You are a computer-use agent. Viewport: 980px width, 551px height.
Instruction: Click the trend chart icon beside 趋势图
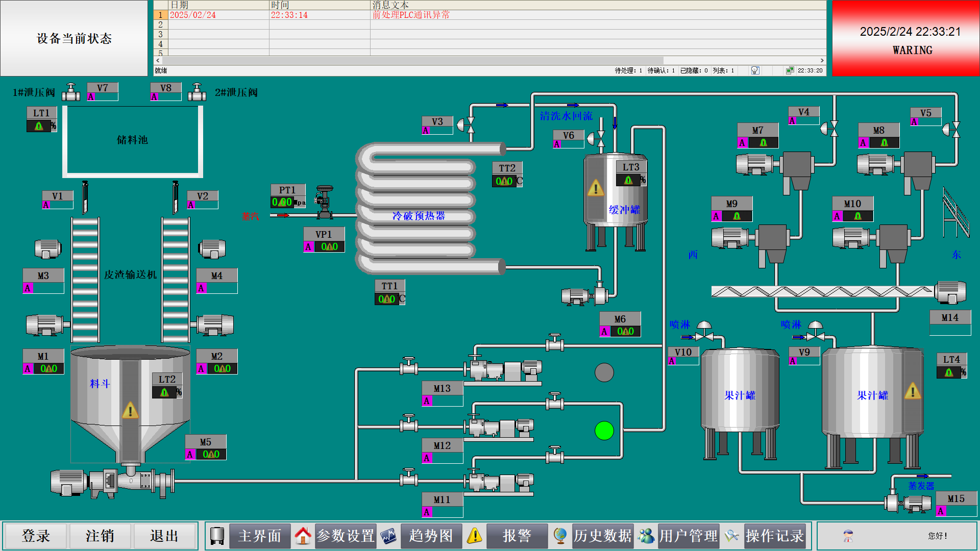[388, 536]
